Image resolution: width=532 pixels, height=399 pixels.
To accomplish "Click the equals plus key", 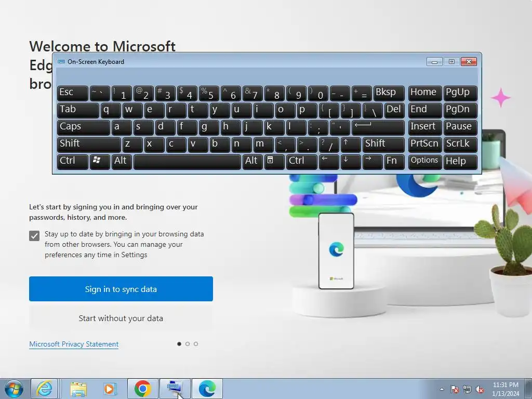I will point(362,93).
